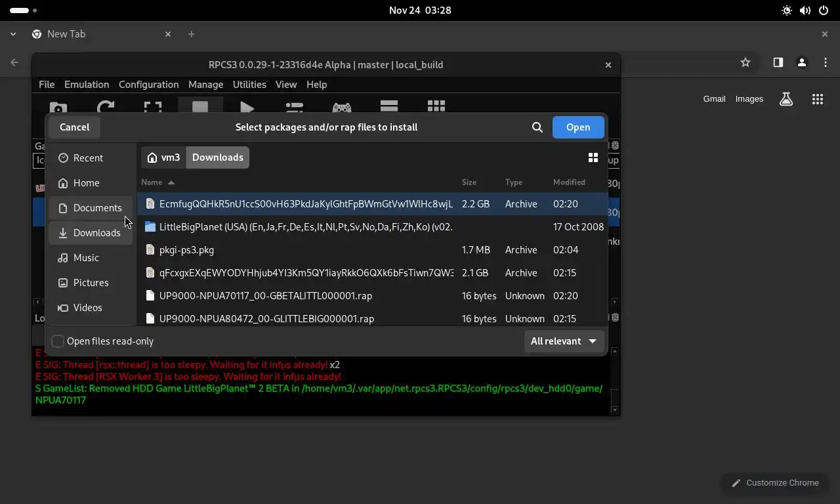Open the Manage menu
Screen dimensions: 840x504
[206, 85]
